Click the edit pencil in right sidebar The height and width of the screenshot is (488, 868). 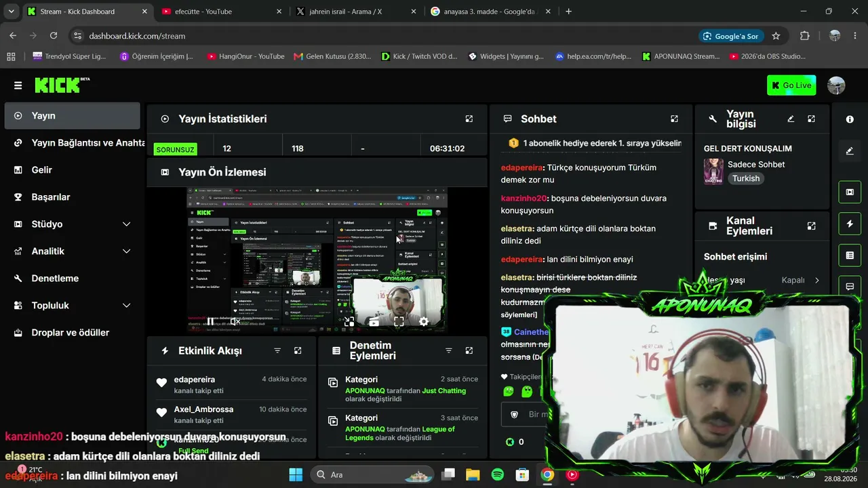click(850, 151)
